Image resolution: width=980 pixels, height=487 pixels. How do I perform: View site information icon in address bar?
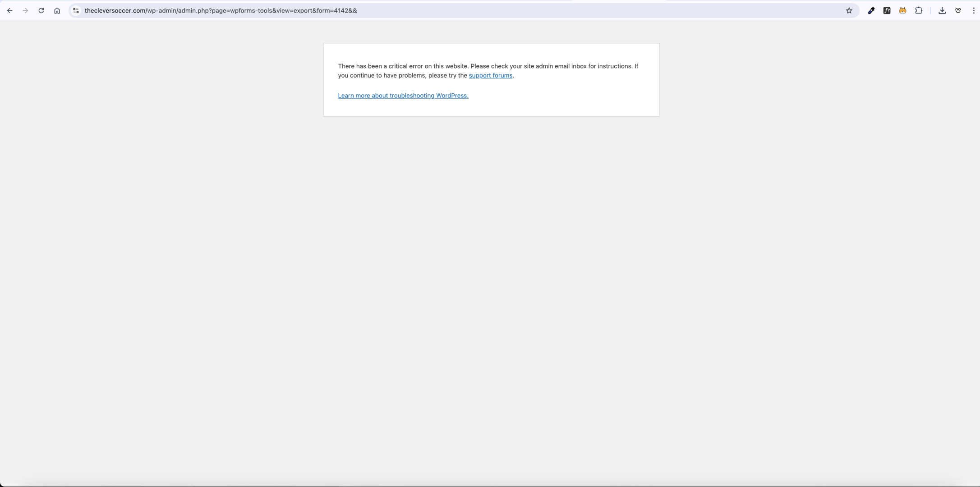(x=76, y=11)
